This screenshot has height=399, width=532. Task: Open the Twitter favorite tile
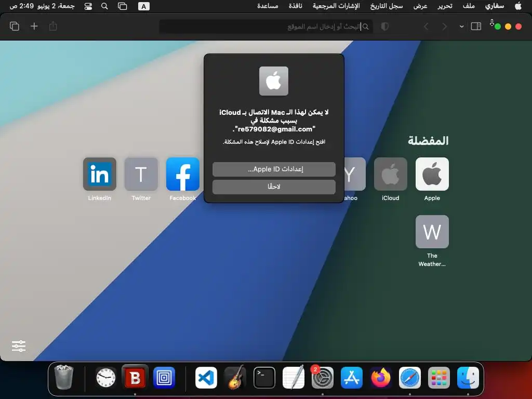(141, 174)
